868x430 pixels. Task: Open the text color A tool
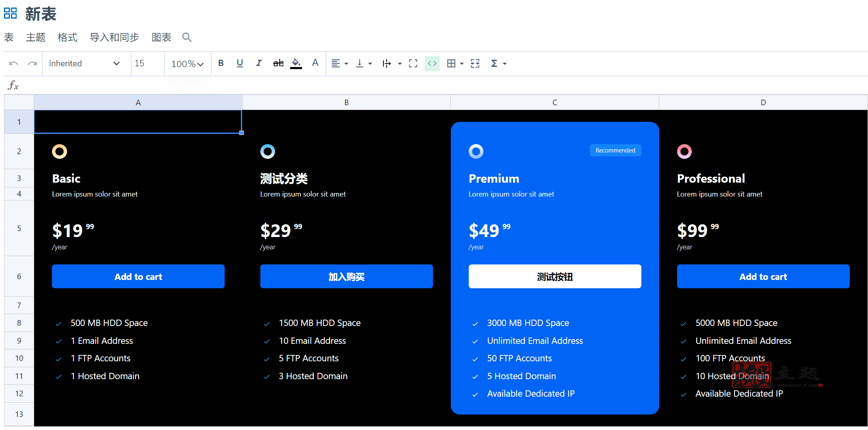click(315, 63)
